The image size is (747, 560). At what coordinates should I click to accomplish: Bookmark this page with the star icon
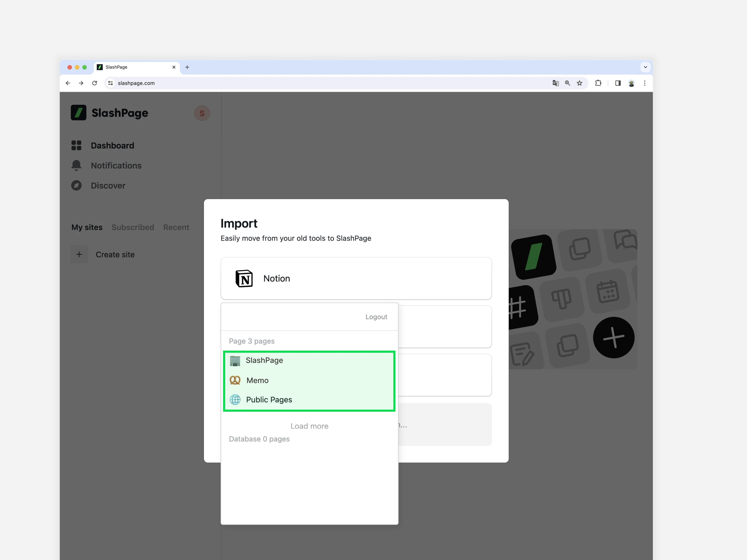579,83
